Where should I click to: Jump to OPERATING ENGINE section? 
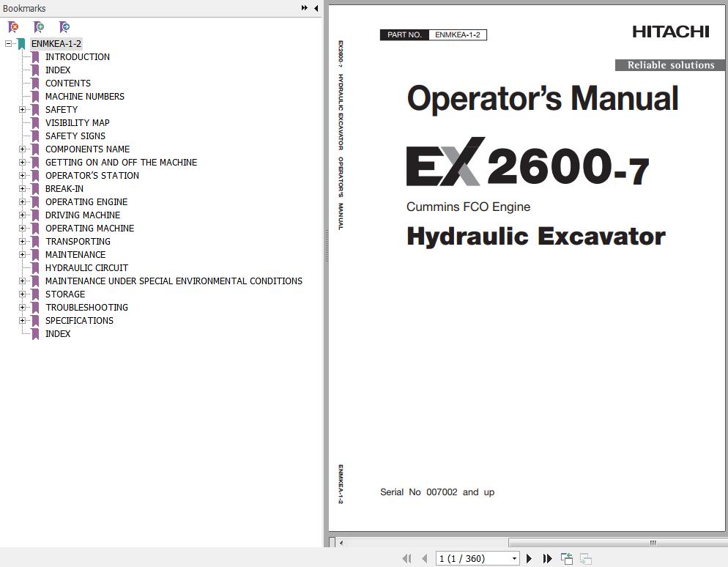pyautogui.click(x=86, y=202)
